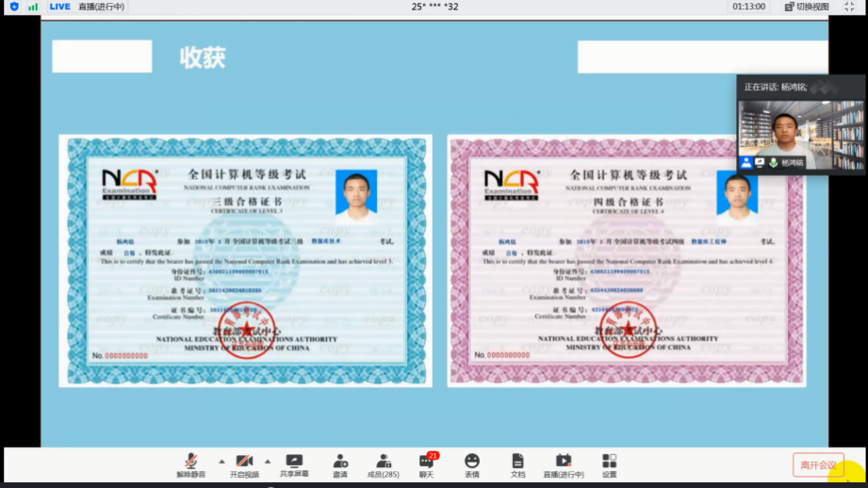The height and width of the screenshot is (488, 868).
Task: Open 聊天 chat with 21 unread
Action: (426, 466)
